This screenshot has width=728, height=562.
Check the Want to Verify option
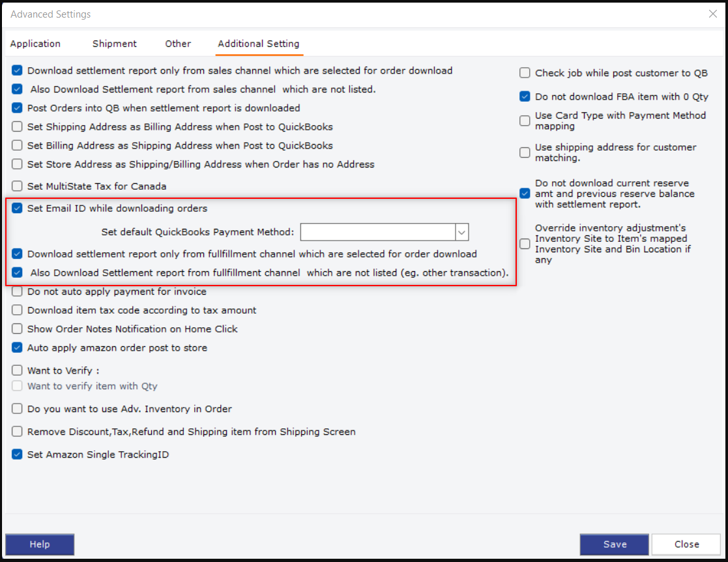(18, 370)
